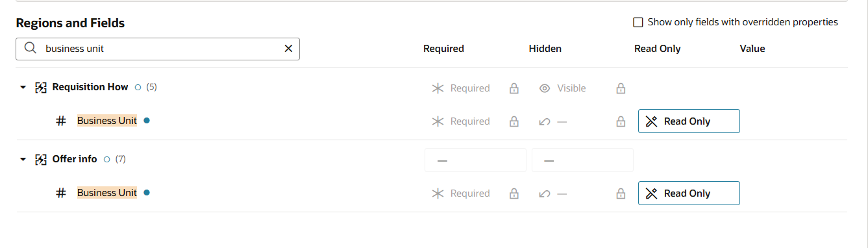Collapse the Offer info region

[23, 160]
